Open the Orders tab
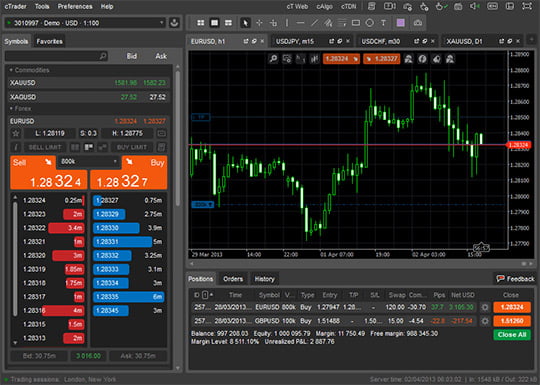 pos(233,279)
